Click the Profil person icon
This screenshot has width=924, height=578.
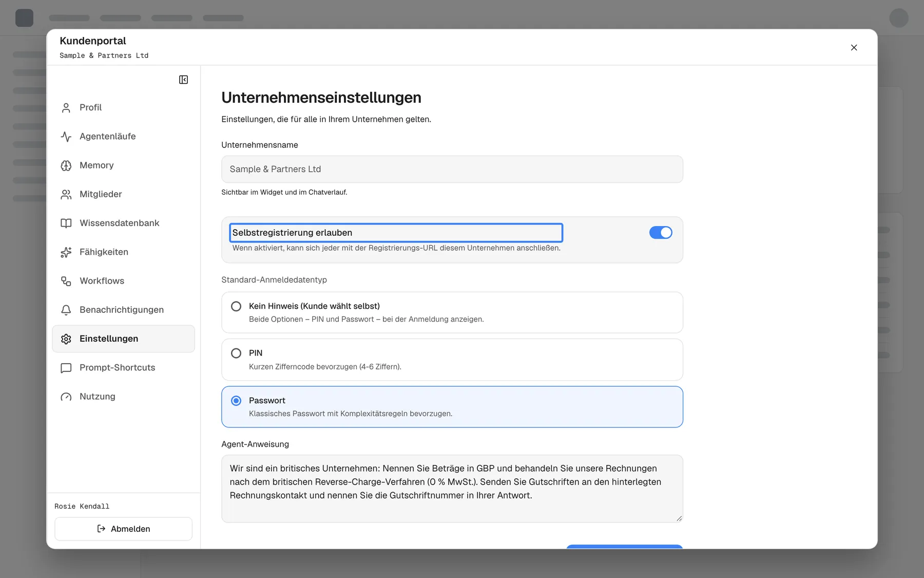pos(66,108)
